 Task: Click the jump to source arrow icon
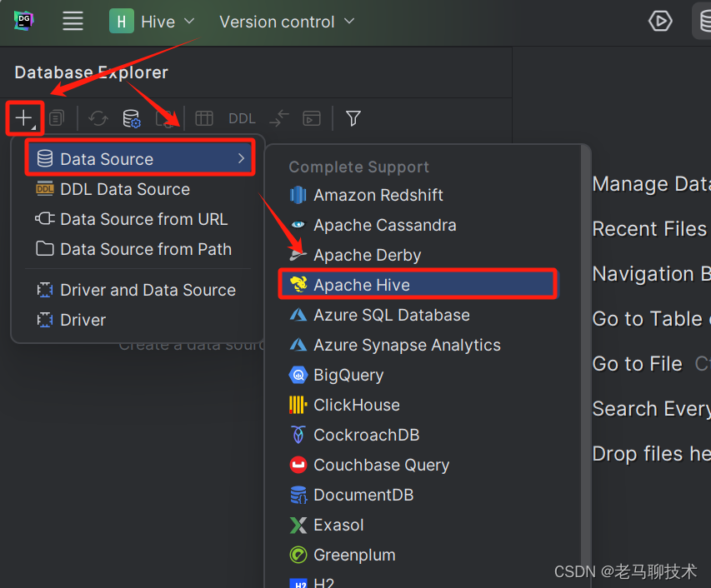click(279, 119)
